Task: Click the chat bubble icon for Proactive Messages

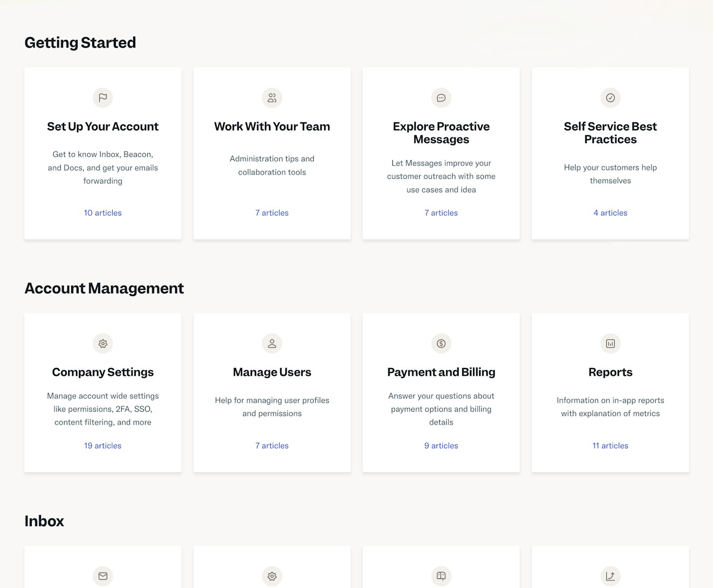Action: pyautogui.click(x=441, y=98)
